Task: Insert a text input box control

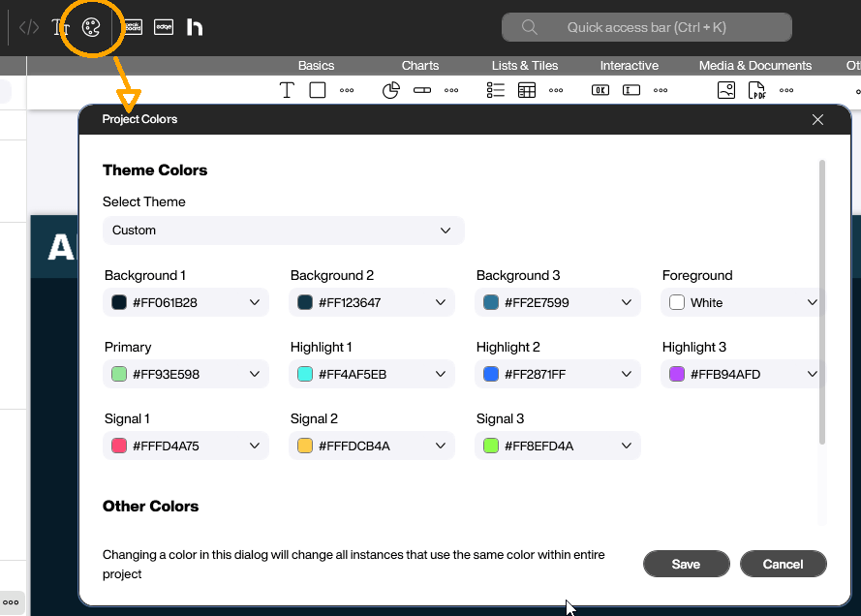Action: pos(631,90)
